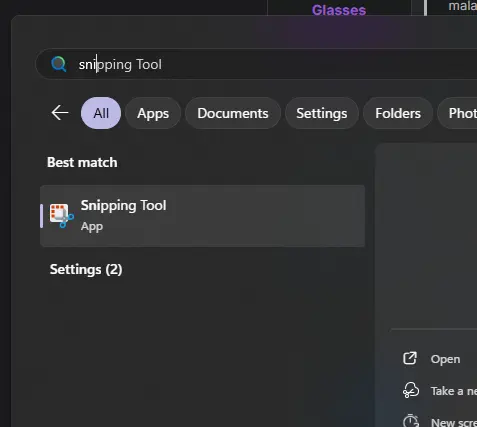Select the 'mala' tab at top right
The width and height of the screenshot is (477, 427).
click(x=462, y=6)
